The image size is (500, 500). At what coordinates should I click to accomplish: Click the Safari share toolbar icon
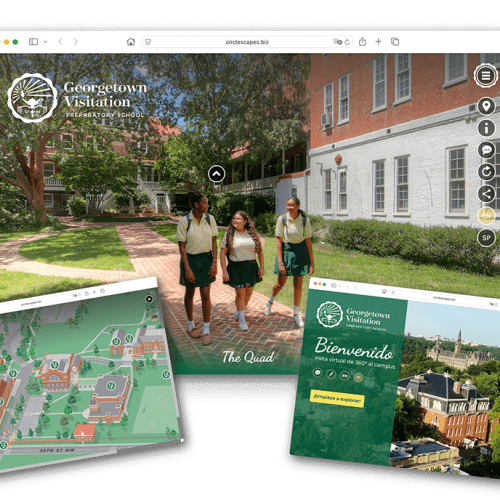point(362,42)
